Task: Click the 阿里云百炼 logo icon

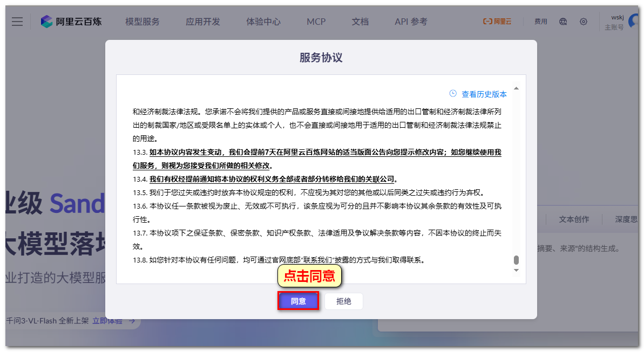Action: tap(47, 22)
